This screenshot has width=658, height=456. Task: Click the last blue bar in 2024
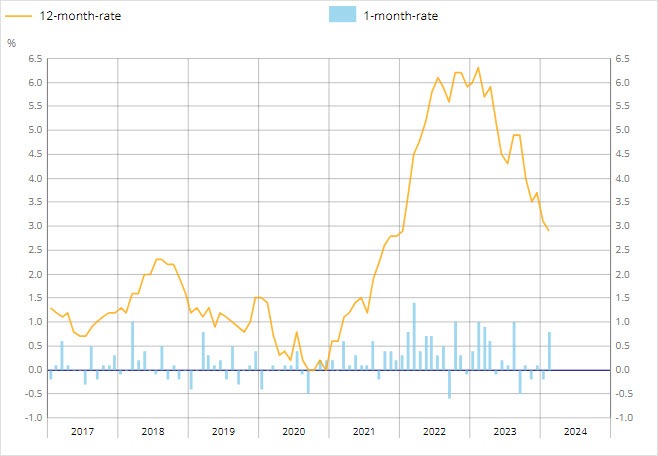tap(549, 351)
